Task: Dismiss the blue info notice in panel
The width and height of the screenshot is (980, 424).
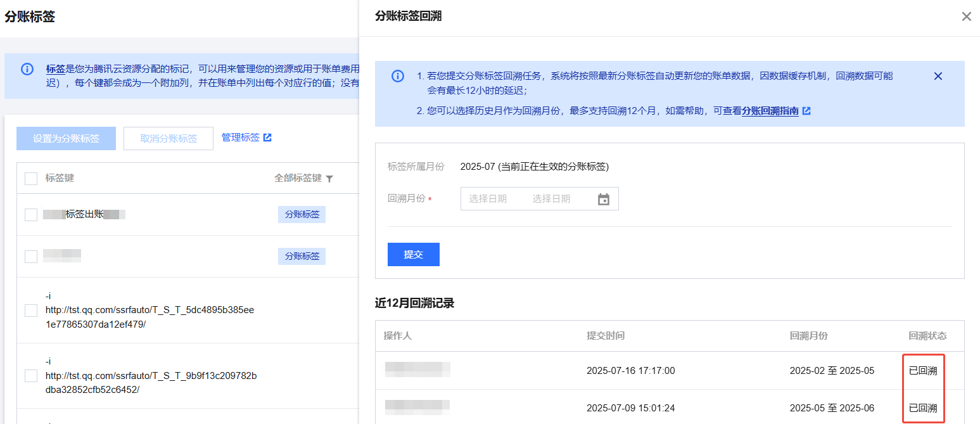Action: (938, 76)
